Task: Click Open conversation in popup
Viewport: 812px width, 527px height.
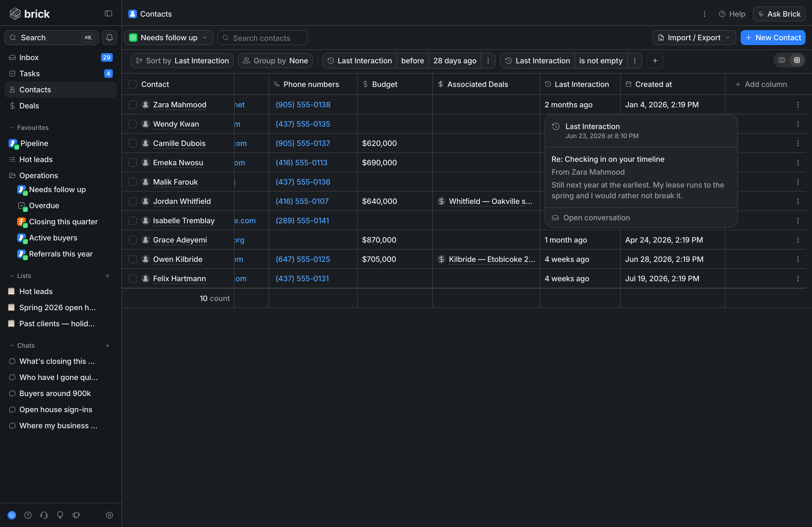Action: (x=590, y=217)
